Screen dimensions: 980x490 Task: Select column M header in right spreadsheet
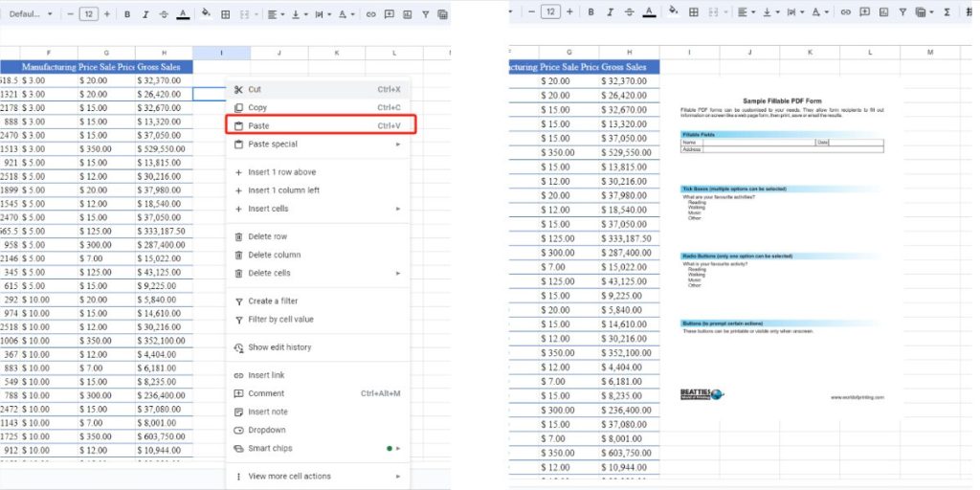929,53
